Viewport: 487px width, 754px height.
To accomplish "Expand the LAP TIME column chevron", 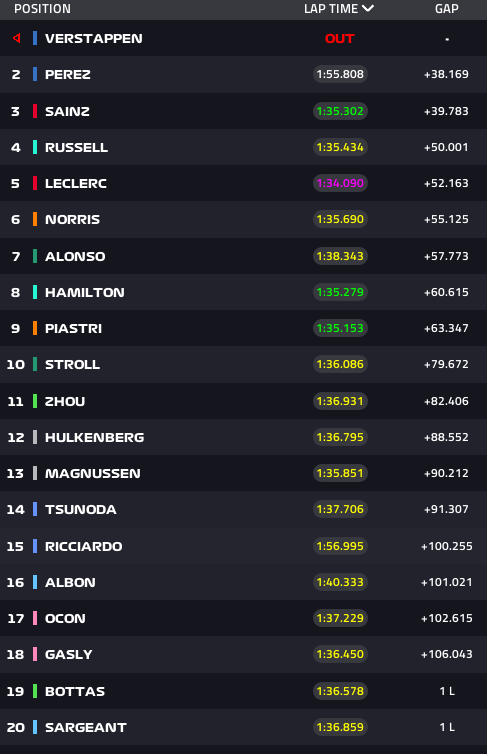I will [368, 9].
